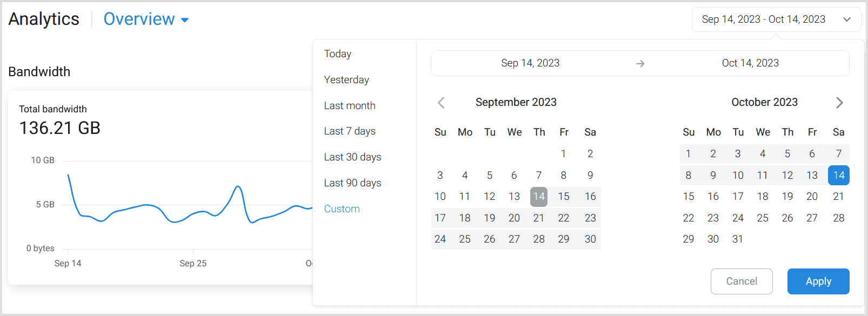This screenshot has width=868, height=316.
Task: Select the Today preset
Action: pos(338,54)
